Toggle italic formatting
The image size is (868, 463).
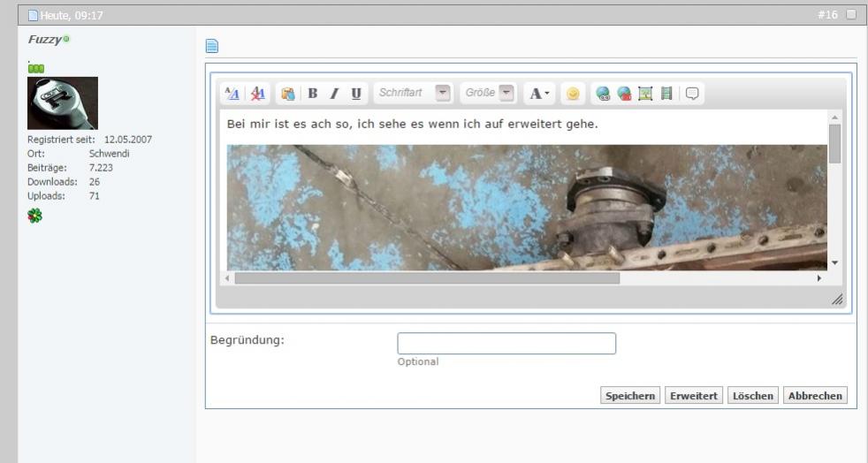[333, 93]
